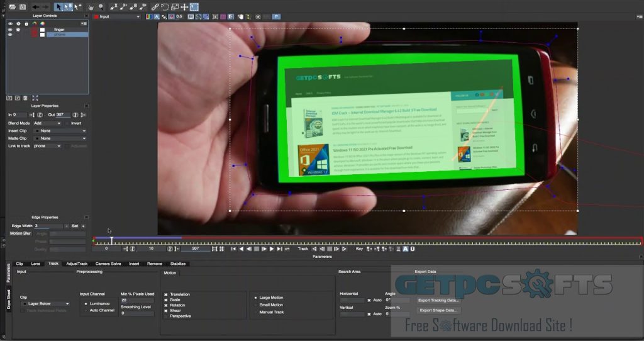644x341 pixels.
Task: Uncheck the Translation motion checkbox
Action: coord(166,294)
